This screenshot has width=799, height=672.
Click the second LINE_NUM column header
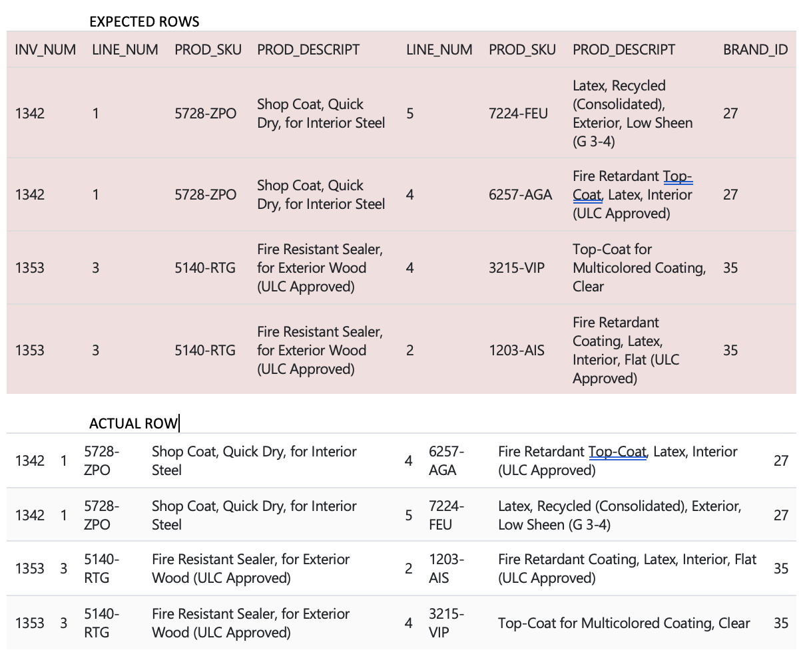tap(439, 50)
